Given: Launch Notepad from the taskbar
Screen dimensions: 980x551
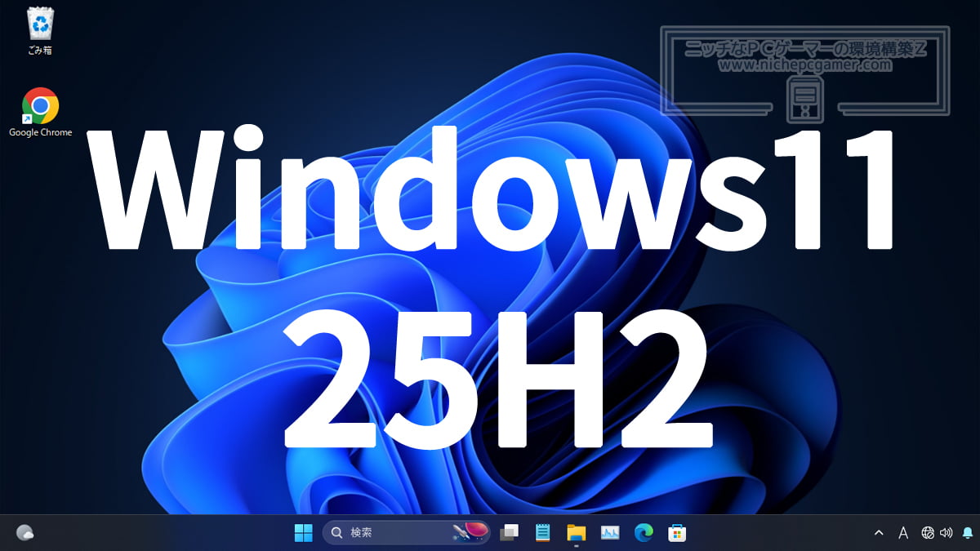Looking at the screenshot, I should pyautogui.click(x=542, y=533).
